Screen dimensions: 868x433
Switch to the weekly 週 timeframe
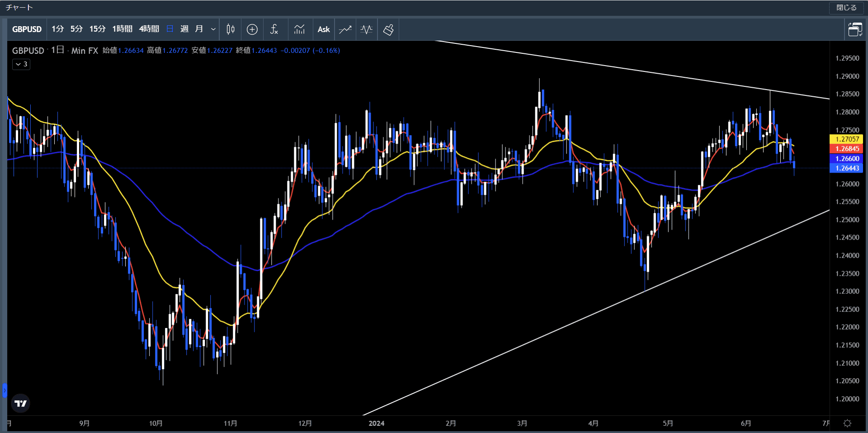tap(184, 29)
